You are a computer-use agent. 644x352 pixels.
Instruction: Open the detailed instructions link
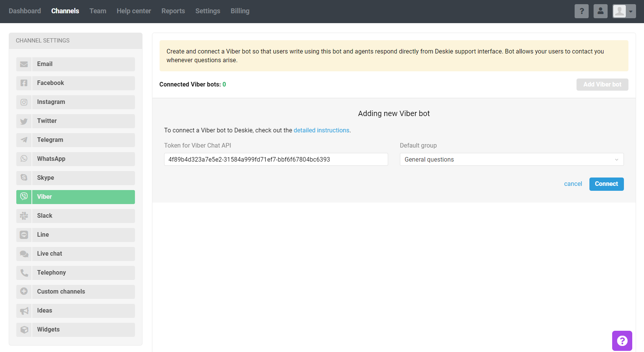[321, 130]
